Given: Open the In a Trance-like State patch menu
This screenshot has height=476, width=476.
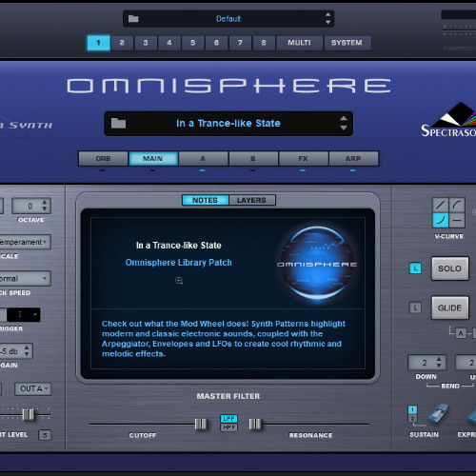Looking at the screenshot, I should click(x=228, y=124).
